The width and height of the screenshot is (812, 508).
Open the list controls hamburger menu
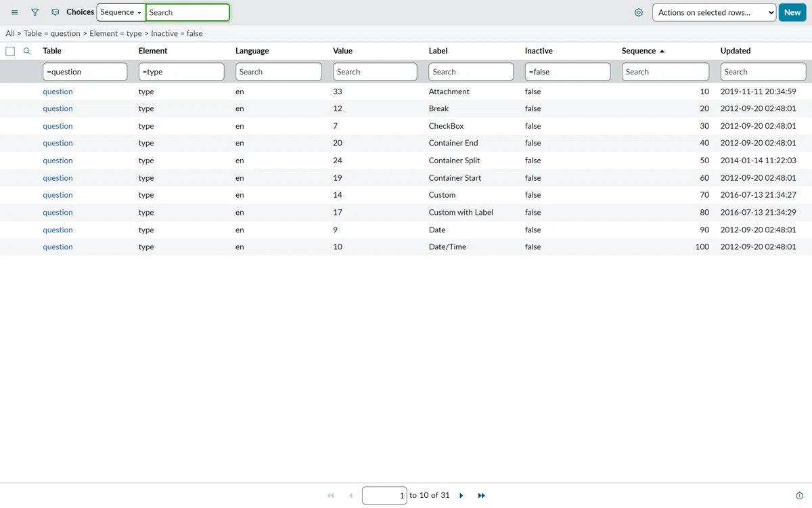click(15, 12)
